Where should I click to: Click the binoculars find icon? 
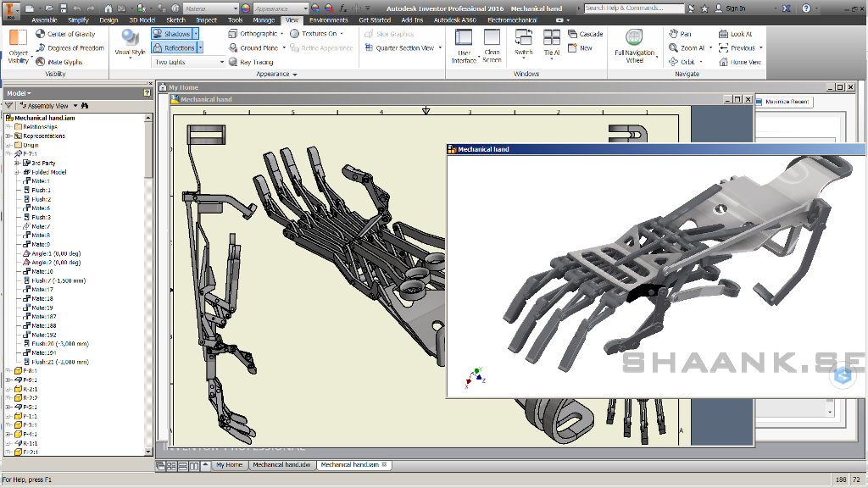tap(85, 106)
